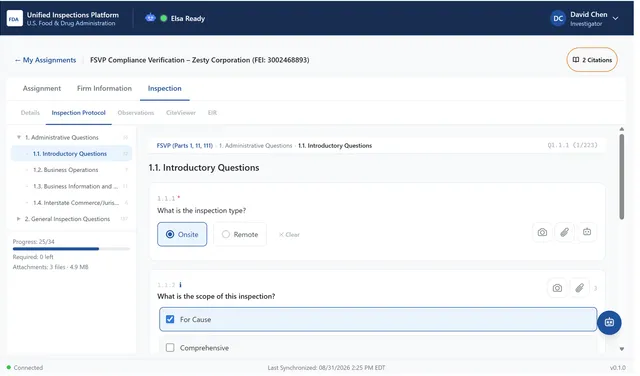This screenshot has width=640, height=376.
Task: Click Elsa bot icon for question 1.1.1
Action: tap(587, 232)
